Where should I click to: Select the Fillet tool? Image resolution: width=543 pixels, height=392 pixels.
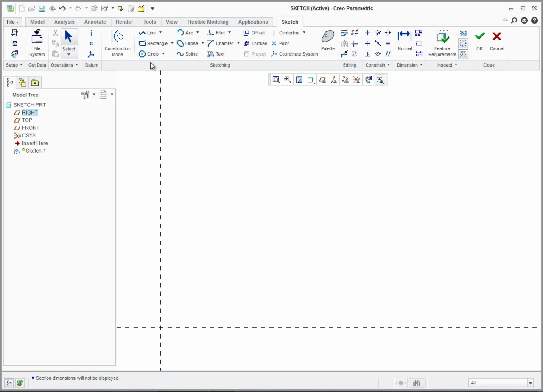pyautogui.click(x=216, y=33)
